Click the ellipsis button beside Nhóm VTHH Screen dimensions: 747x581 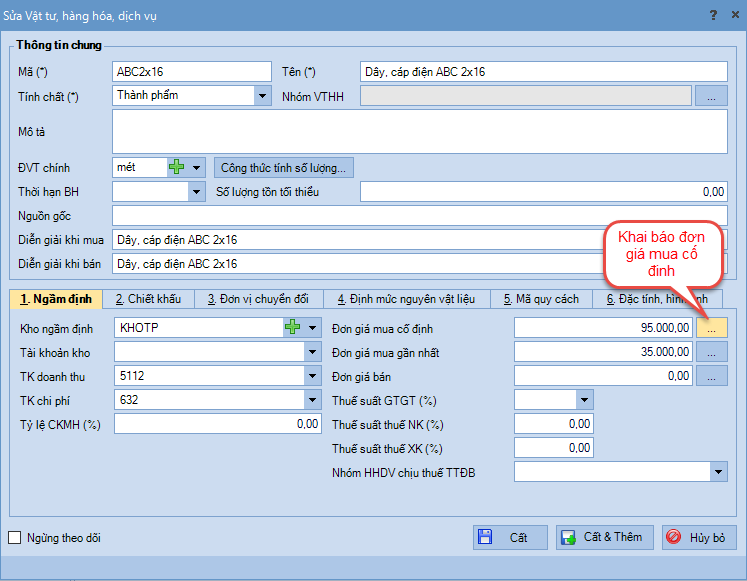pos(711,96)
